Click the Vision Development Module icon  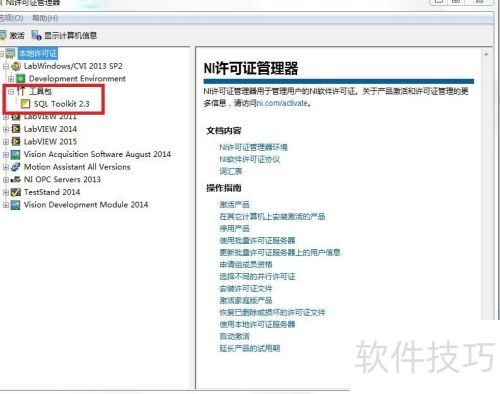(x=16, y=205)
